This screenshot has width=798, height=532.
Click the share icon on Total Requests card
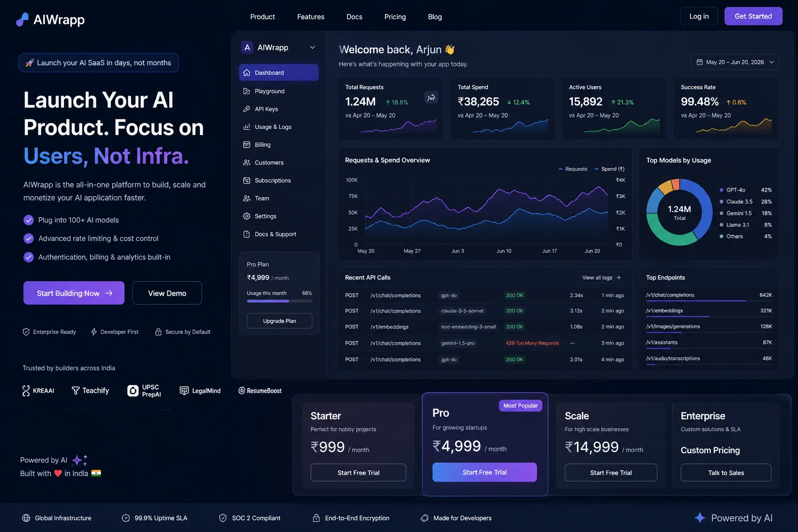pyautogui.click(x=431, y=97)
